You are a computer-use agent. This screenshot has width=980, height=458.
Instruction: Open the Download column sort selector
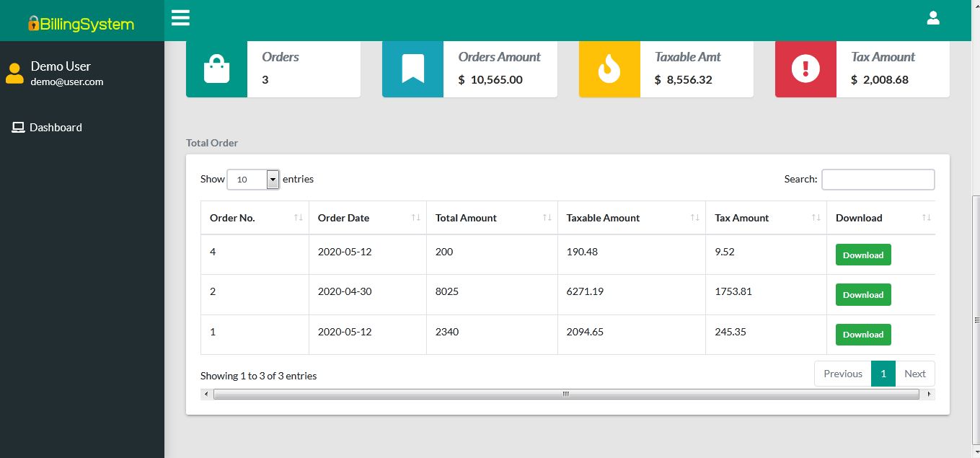click(927, 217)
